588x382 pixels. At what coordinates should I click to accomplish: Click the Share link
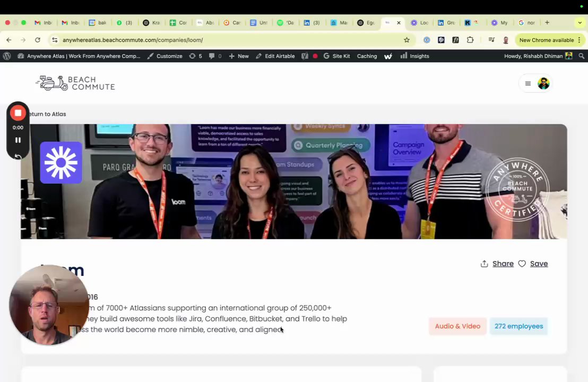(503, 264)
